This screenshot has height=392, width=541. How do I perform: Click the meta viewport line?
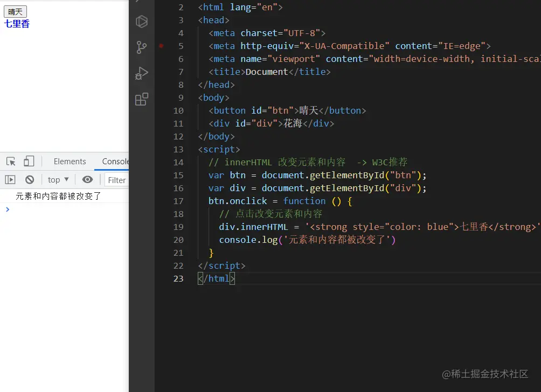[x=374, y=59]
